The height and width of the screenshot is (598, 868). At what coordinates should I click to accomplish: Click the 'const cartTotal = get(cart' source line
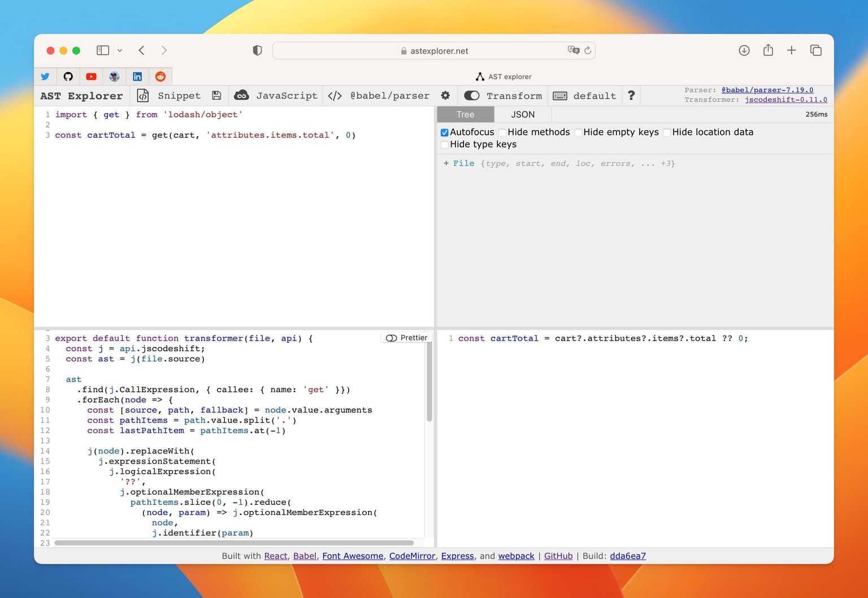coord(205,135)
